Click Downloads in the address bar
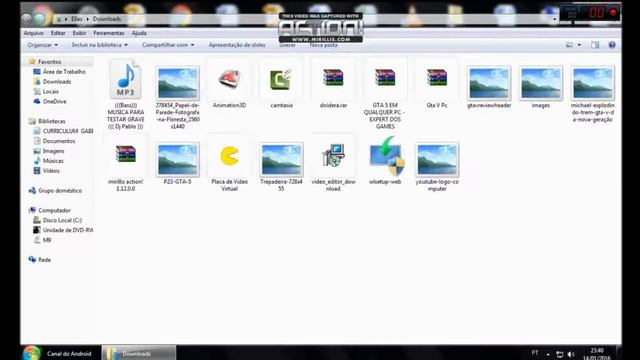 pyautogui.click(x=107, y=19)
